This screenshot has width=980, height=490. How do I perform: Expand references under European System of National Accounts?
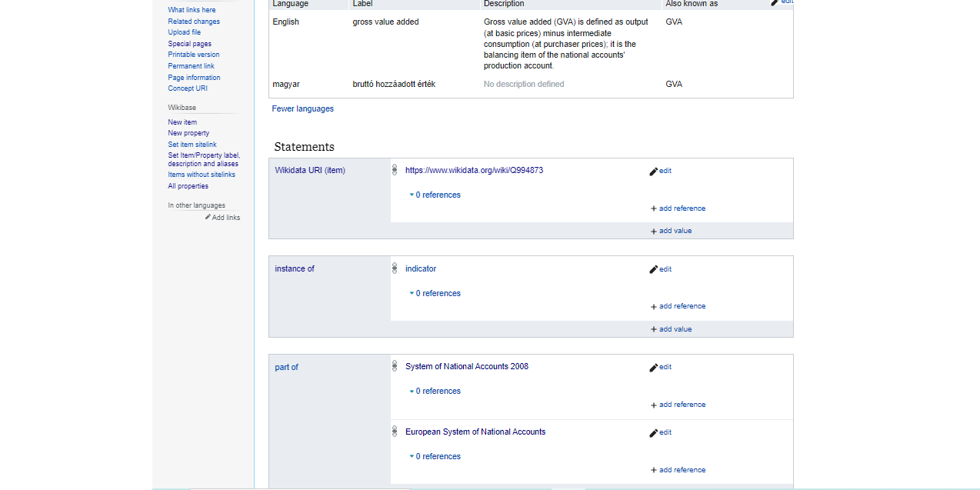pyautogui.click(x=437, y=457)
